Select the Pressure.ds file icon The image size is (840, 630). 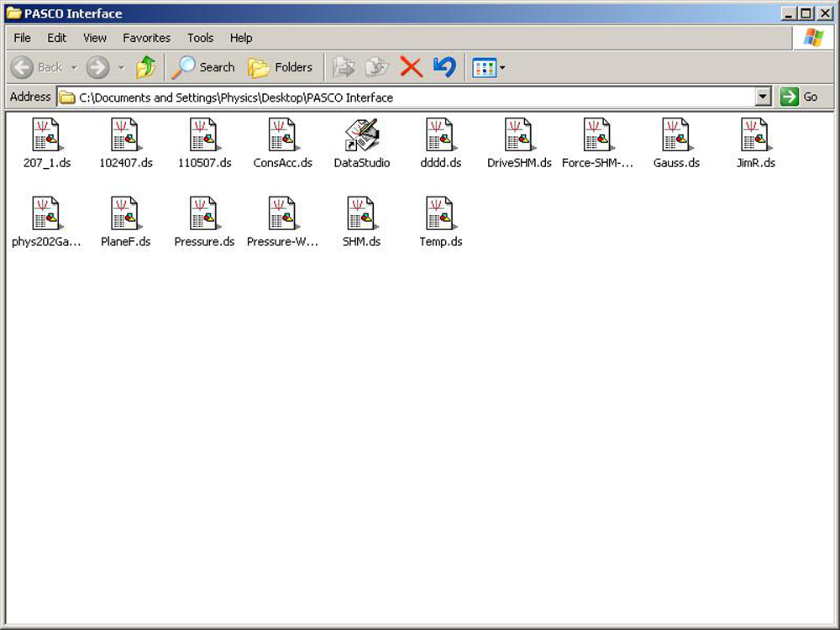204,215
